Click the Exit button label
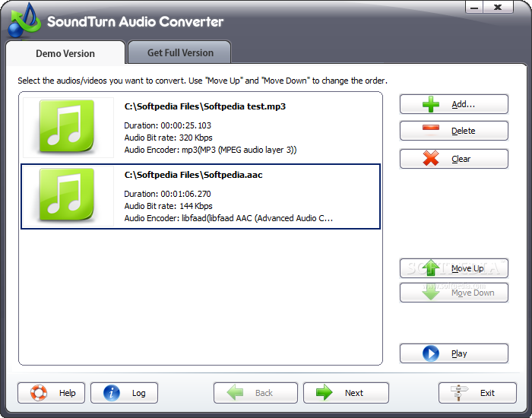Screen dimensions: 532x418 (x=487, y=393)
